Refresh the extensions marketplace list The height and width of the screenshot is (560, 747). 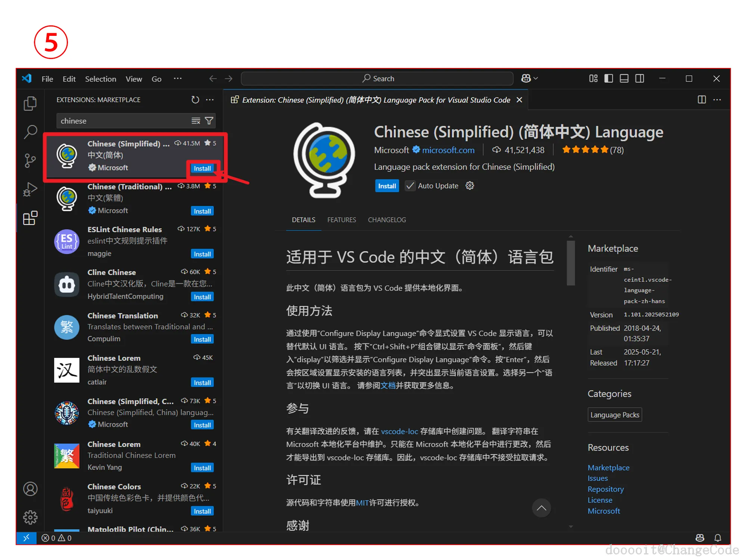(x=195, y=100)
